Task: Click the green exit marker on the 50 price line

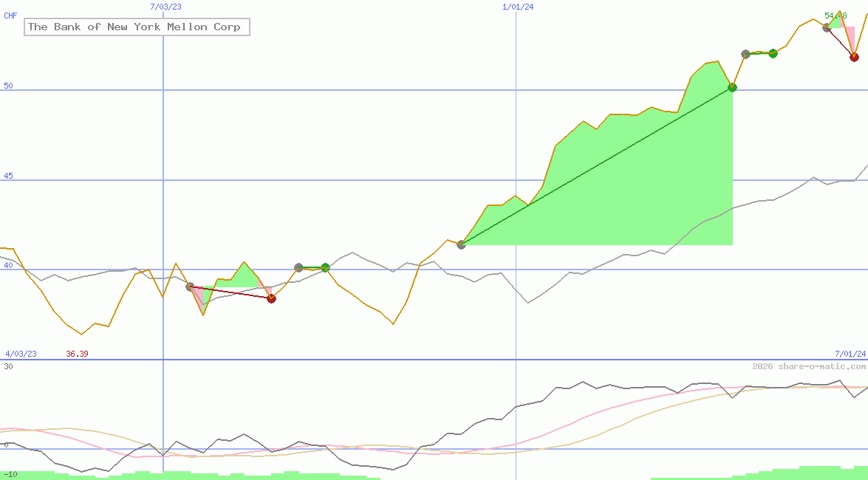Action: [732, 87]
